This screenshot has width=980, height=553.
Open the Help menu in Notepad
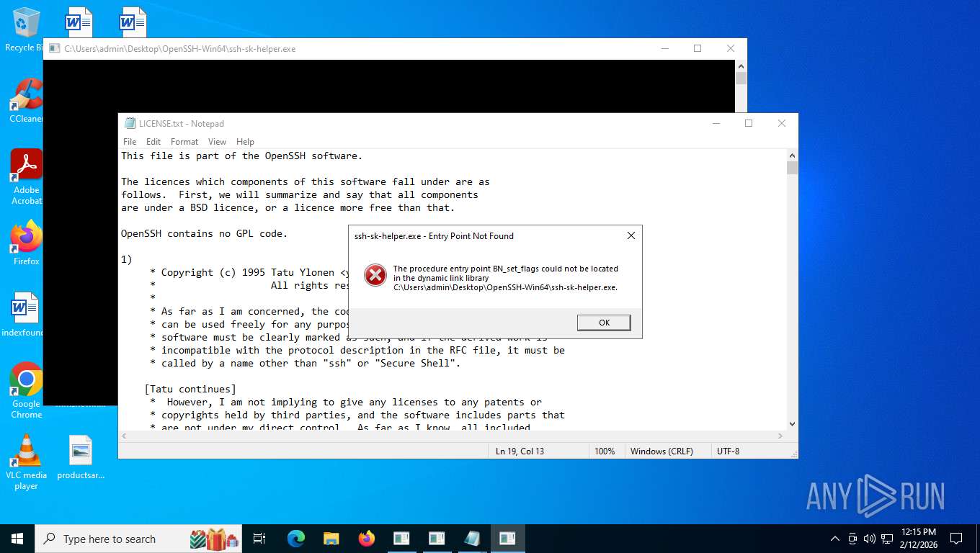245,142
